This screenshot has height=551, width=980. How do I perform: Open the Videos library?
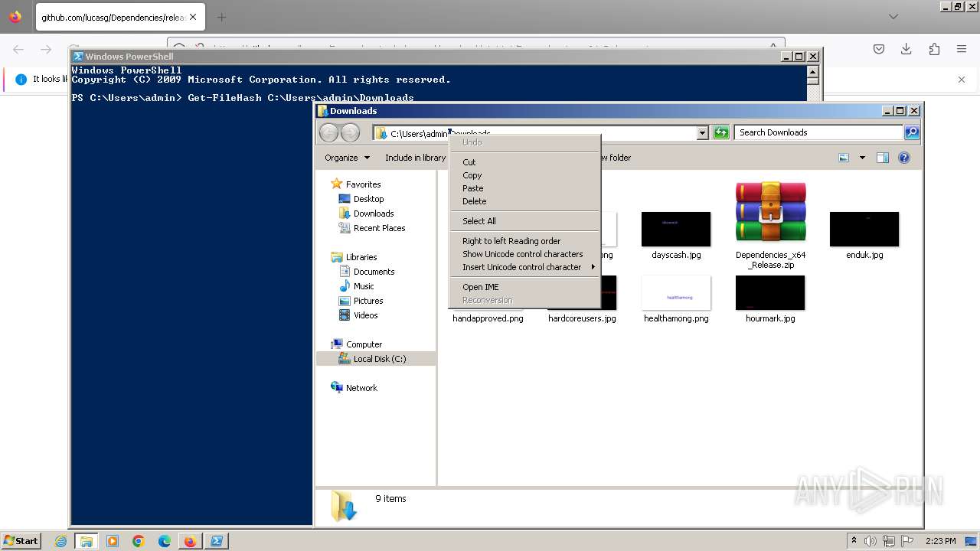pos(365,315)
